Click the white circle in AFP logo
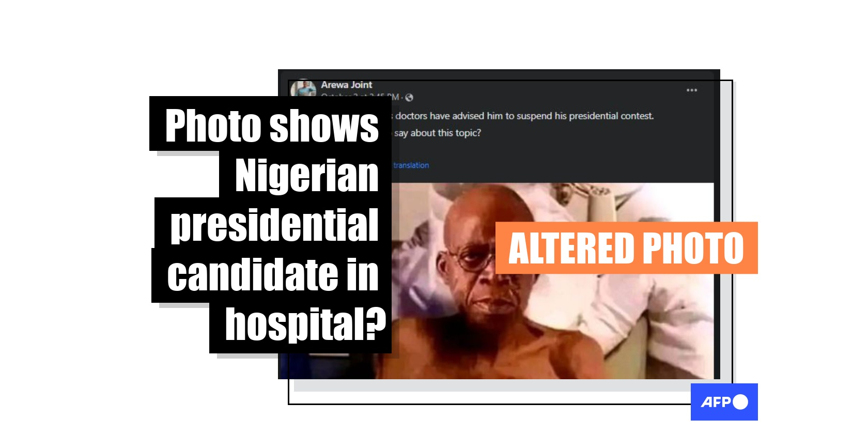The image size is (868, 434). click(740, 402)
